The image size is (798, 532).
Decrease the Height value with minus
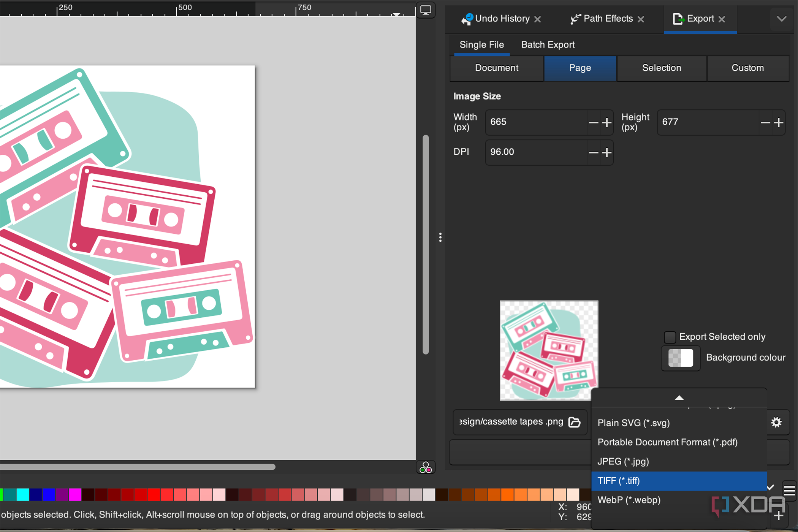tap(765, 122)
